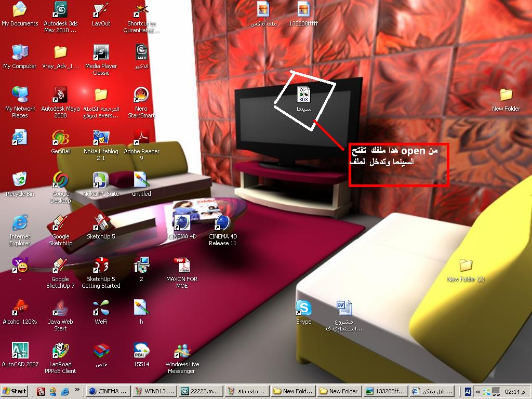Open the Recycle Bin
Image resolution: width=532 pixels, height=399 pixels.
20,184
